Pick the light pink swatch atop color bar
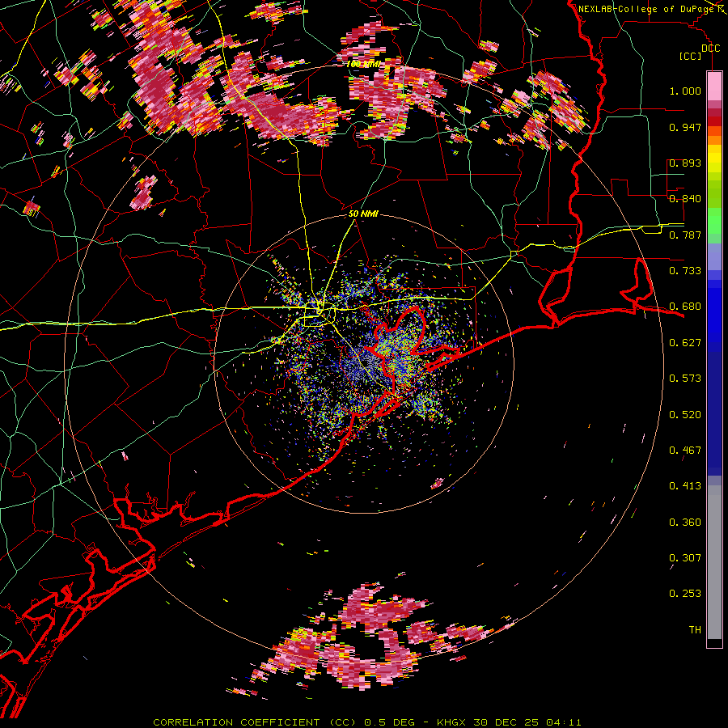Viewport: 728px width, 728px height. 714,86
